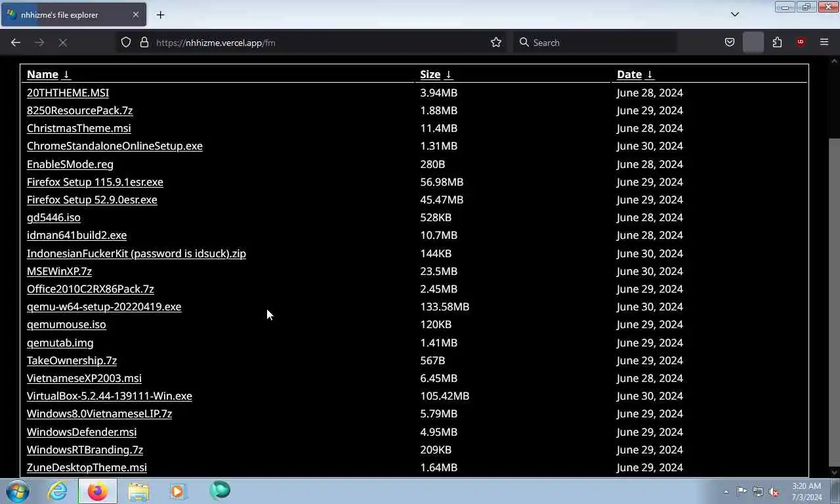This screenshot has height=504, width=840.
Task: Sort the list by Name
Action: [x=49, y=74]
